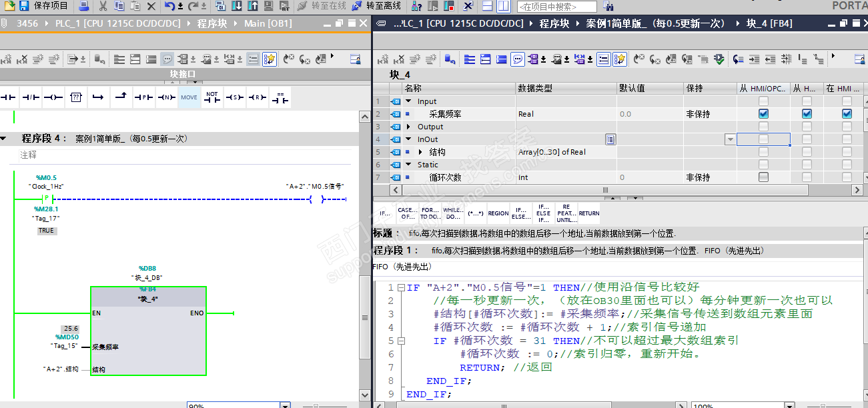Uncheck HMI visible box for 采集频率

pos(847,114)
